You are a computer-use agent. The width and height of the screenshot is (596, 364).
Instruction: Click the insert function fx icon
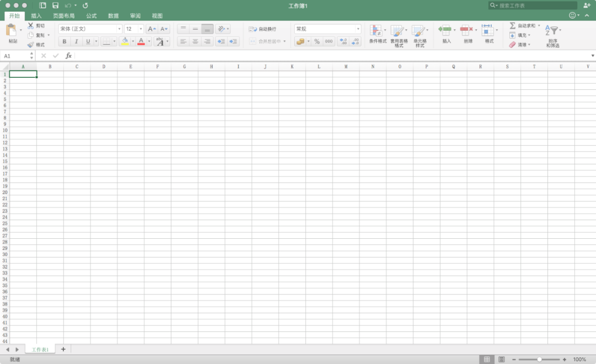(68, 56)
